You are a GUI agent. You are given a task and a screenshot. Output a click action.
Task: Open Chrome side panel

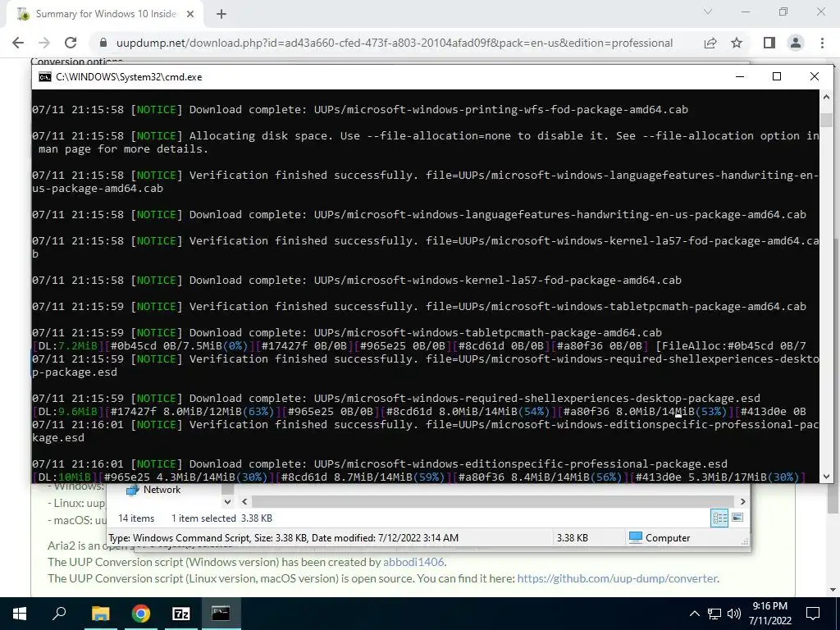click(769, 43)
